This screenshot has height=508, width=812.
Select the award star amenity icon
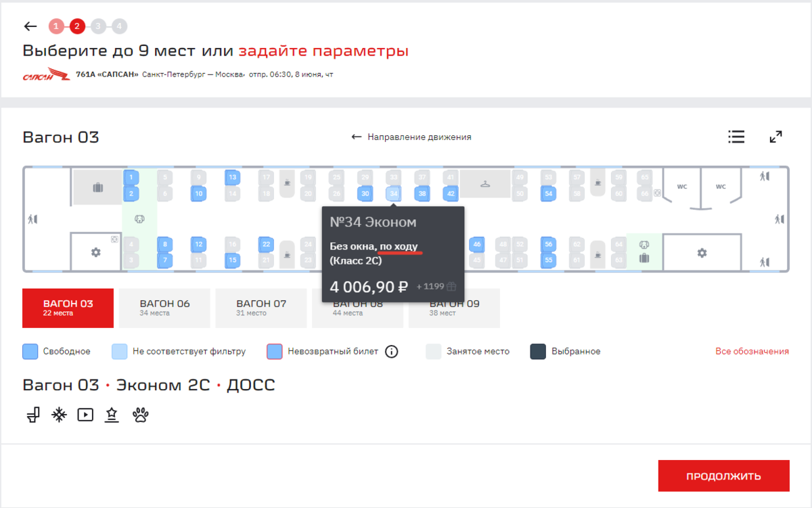click(x=112, y=415)
